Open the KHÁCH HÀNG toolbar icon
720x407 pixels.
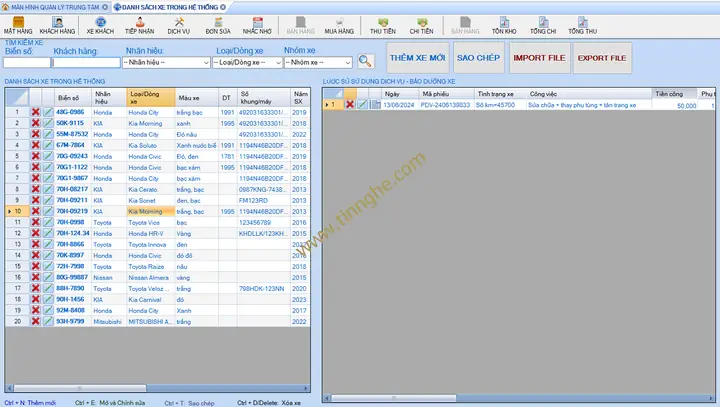58,25
